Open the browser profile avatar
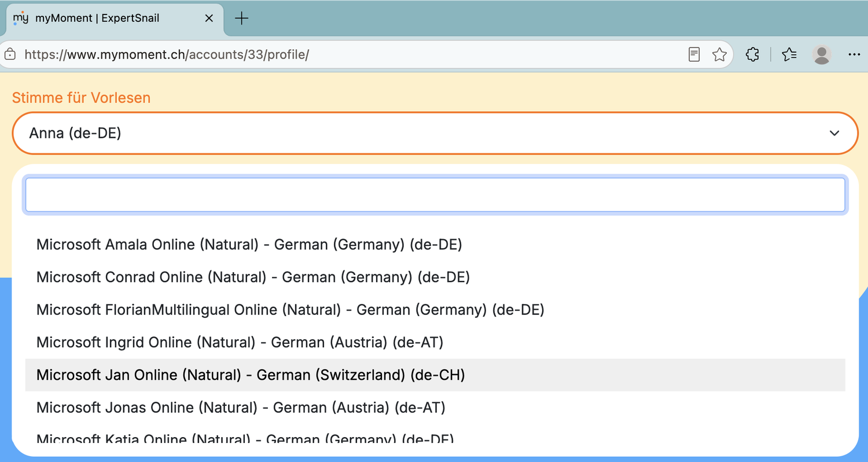Image resolution: width=868 pixels, height=462 pixels. 822,54
